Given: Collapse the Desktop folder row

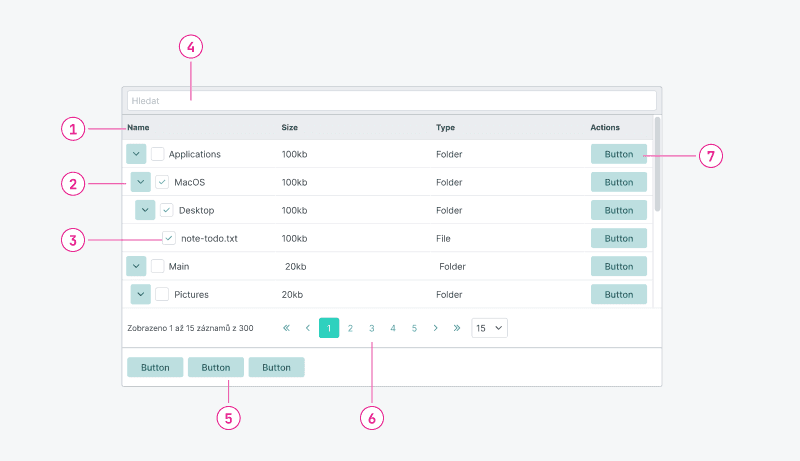Looking at the screenshot, I should [x=146, y=210].
